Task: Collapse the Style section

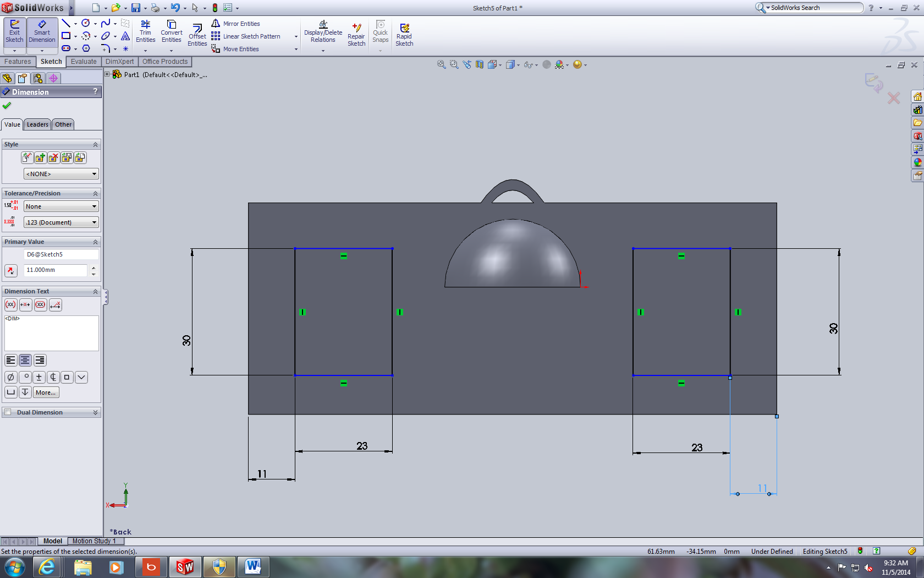Action: coord(95,144)
